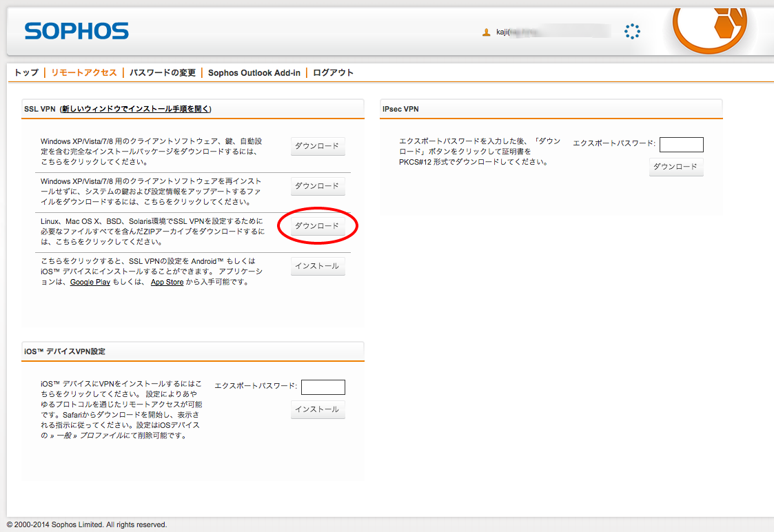The image size is (774, 532).
Task: Select the リモートアクセス tab
Action: pos(84,72)
